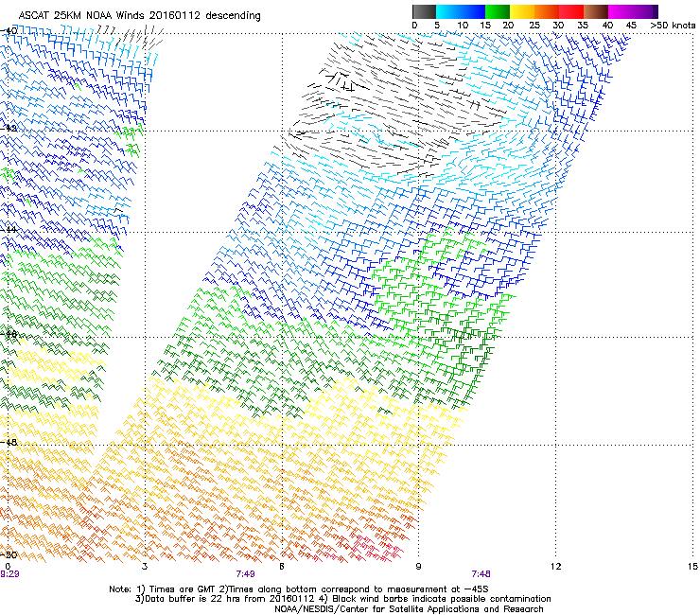The height and width of the screenshot is (615, 700).
Task: Click the orange 25-30 knots legend swatch
Action: (547, 11)
